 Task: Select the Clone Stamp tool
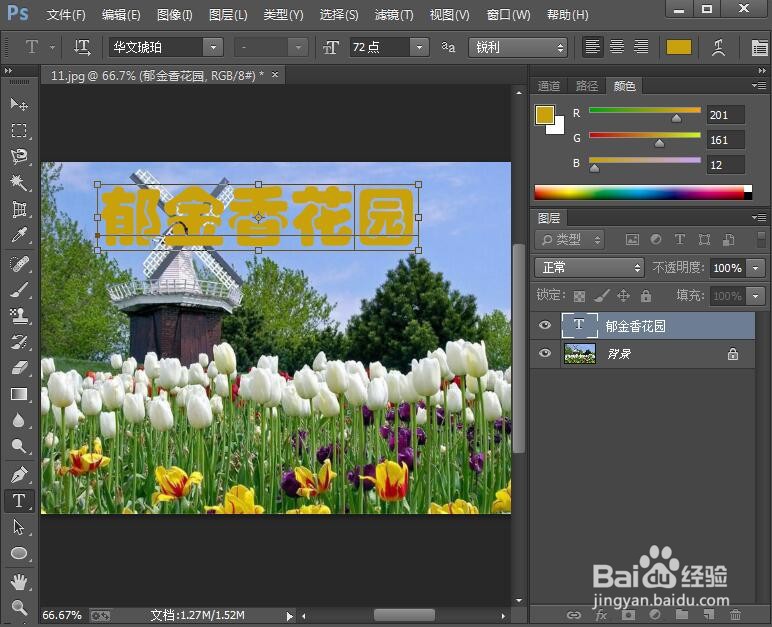19,316
